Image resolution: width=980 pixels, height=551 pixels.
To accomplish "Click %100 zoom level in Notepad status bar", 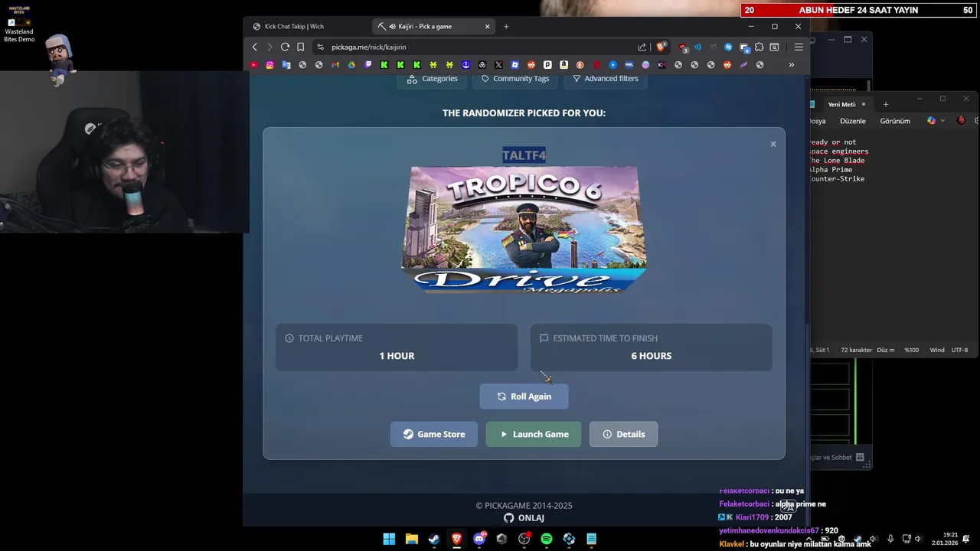I will [911, 350].
